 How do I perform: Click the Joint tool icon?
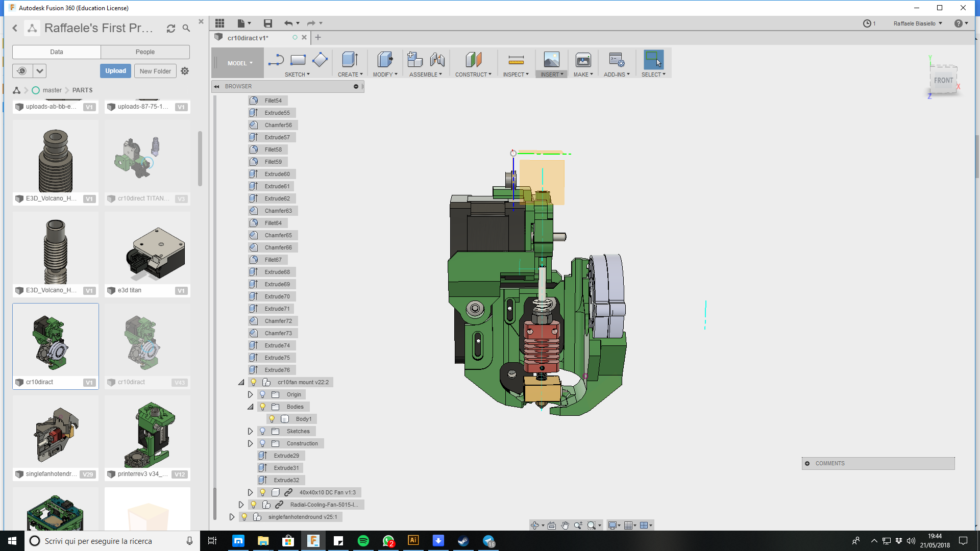pos(437,60)
